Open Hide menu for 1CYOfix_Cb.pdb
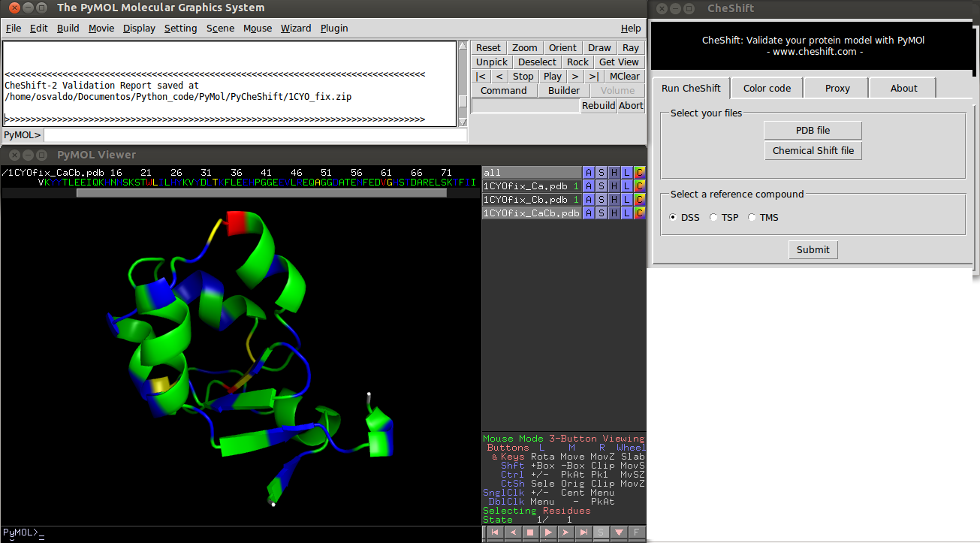Viewport: 980px width, 543px height. [614, 200]
